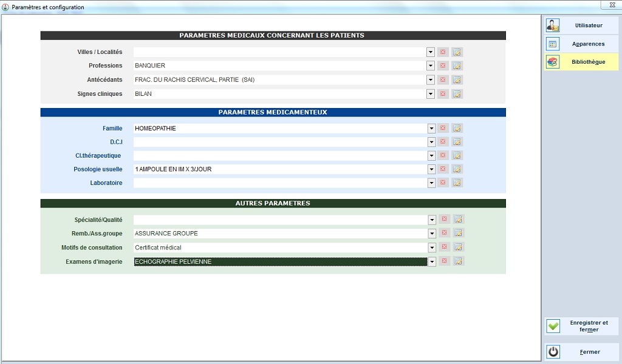Viewport: 622px width, 364px height.
Task: Click the red delete icon for Professions
Action: point(443,66)
